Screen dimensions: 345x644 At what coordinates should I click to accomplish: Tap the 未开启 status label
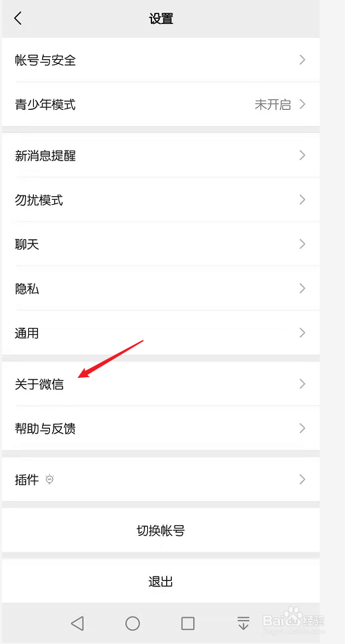click(272, 104)
